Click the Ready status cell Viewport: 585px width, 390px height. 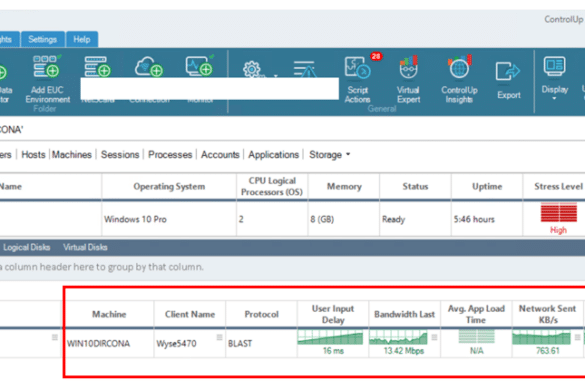415,219
